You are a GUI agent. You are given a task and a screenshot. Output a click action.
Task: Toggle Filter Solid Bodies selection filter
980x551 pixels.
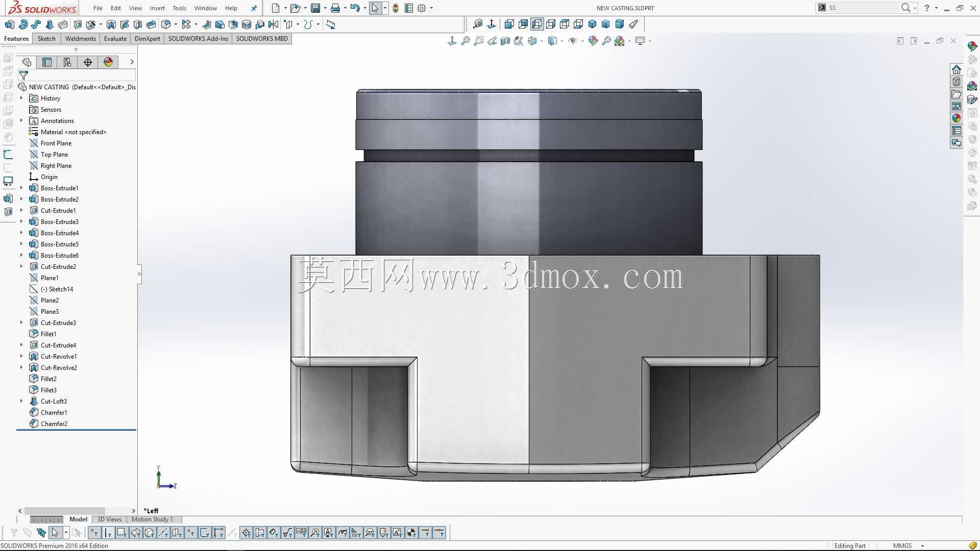click(x=149, y=533)
